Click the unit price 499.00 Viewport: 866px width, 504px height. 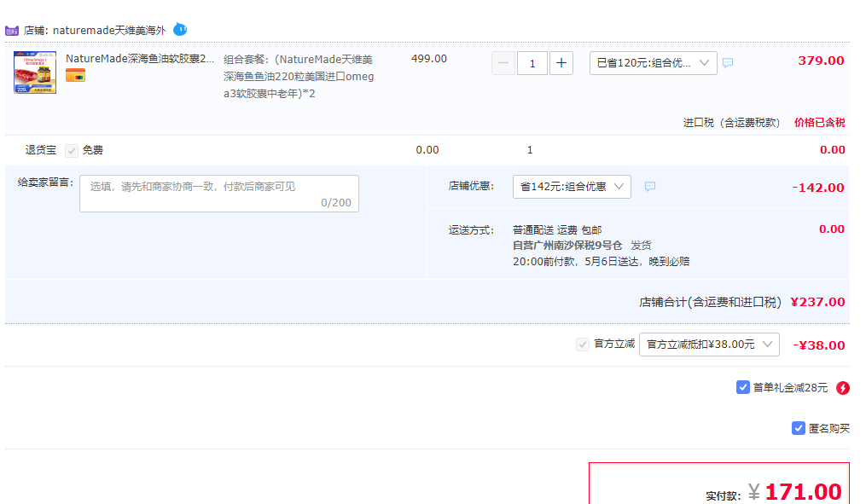coord(429,59)
